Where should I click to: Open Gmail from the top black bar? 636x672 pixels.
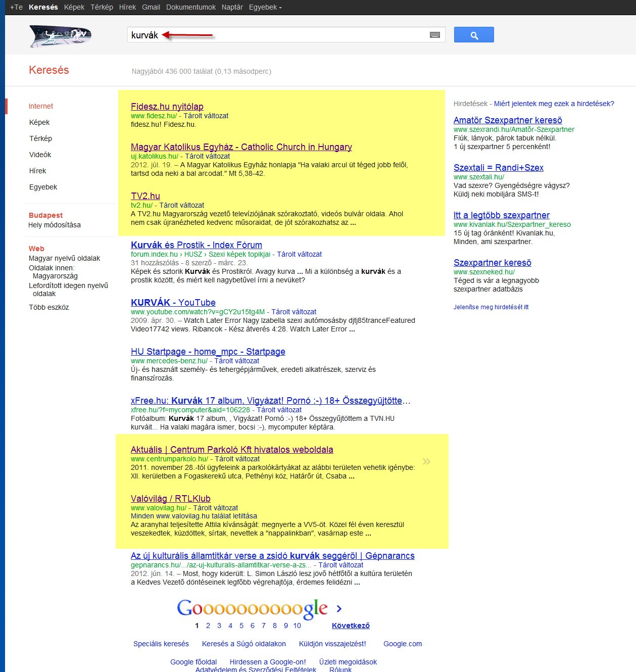[x=151, y=7]
